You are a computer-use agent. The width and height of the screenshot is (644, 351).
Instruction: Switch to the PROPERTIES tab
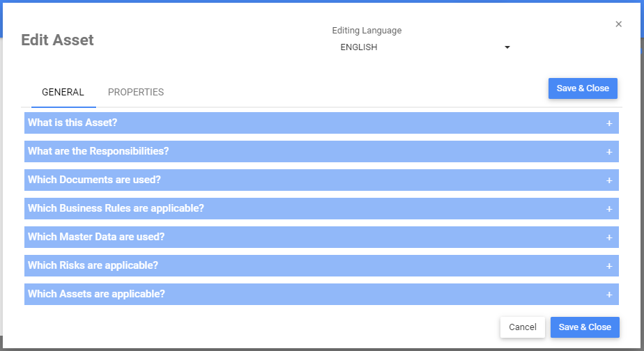136,92
